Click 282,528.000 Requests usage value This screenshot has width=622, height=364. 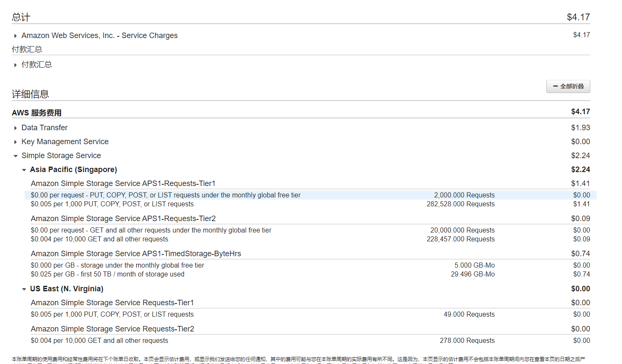(460, 204)
